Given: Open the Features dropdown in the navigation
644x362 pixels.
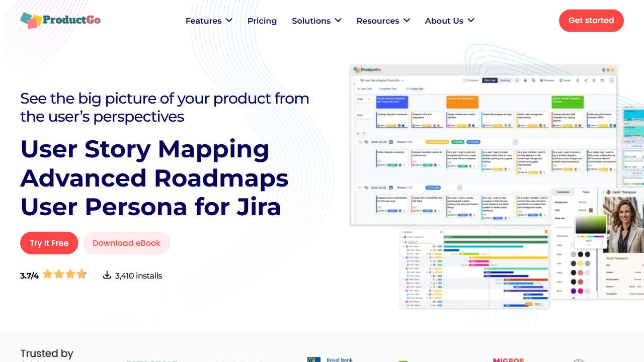Looking at the screenshot, I should (208, 21).
